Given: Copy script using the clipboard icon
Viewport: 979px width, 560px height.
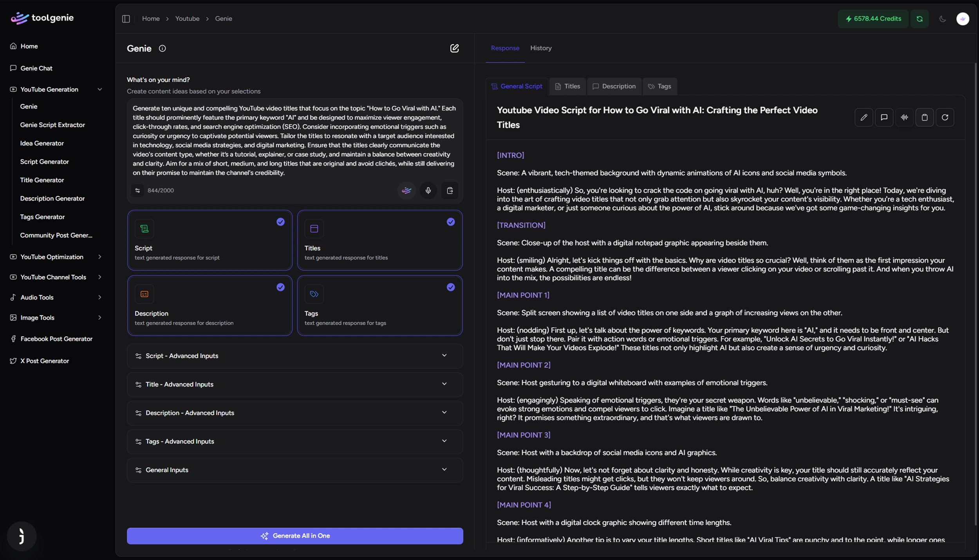Looking at the screenshot, I should coord(924,117).
